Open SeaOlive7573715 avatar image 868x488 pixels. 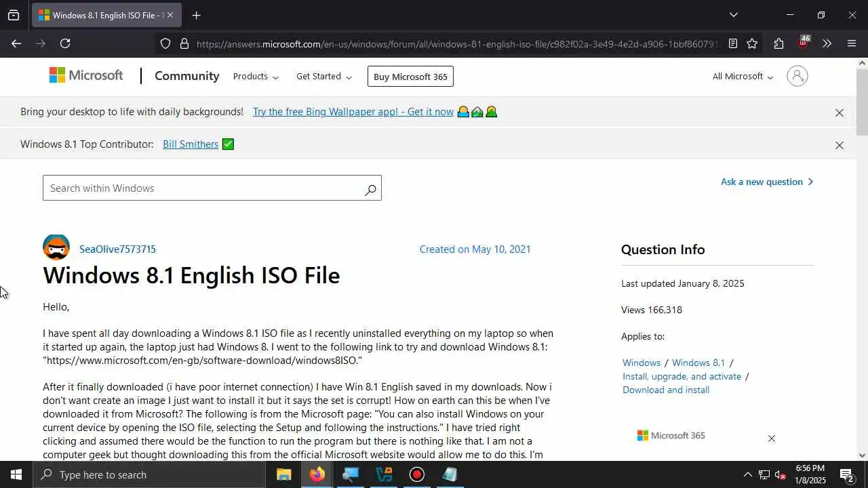[x=56, y=248]
